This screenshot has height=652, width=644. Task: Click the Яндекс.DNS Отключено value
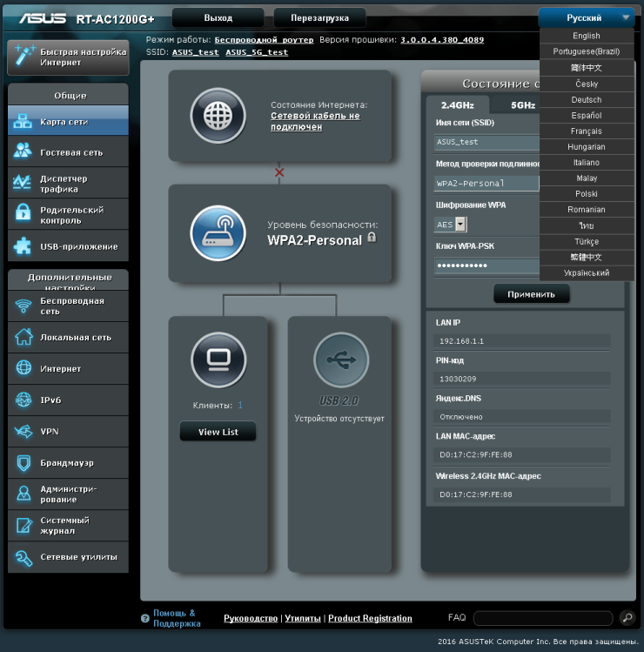point(461,417)
